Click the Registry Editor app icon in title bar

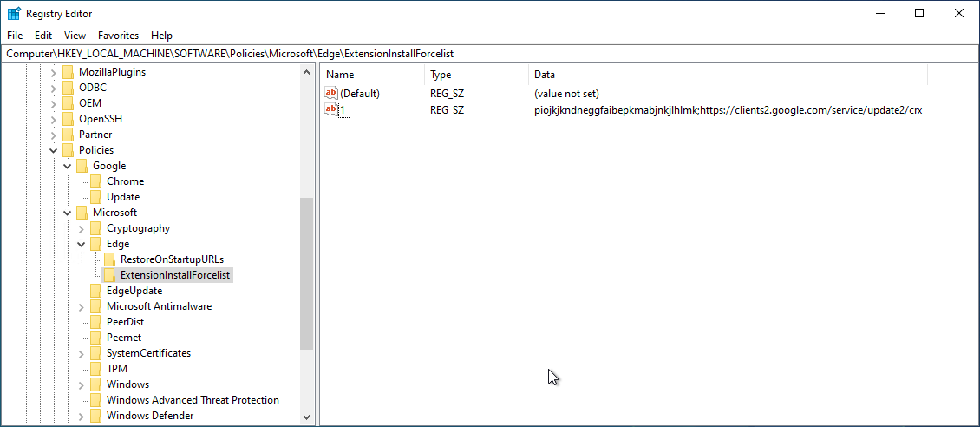(x=14, y=13)
